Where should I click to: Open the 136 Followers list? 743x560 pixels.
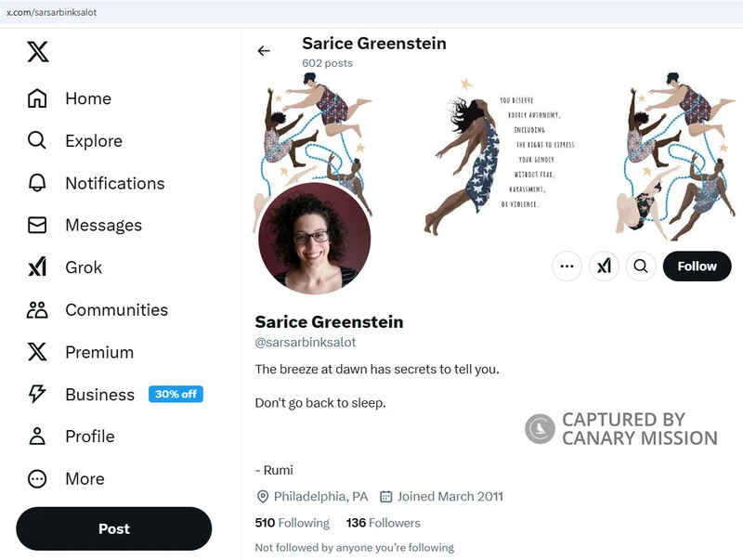[383, 523]
